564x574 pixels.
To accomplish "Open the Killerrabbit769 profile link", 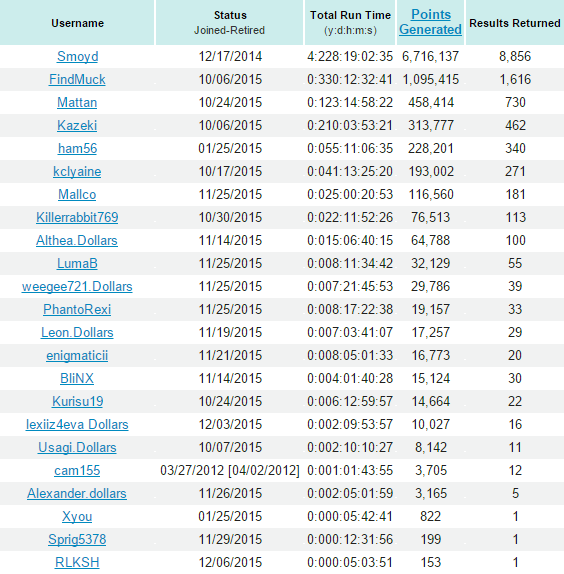I will [77, 217].
